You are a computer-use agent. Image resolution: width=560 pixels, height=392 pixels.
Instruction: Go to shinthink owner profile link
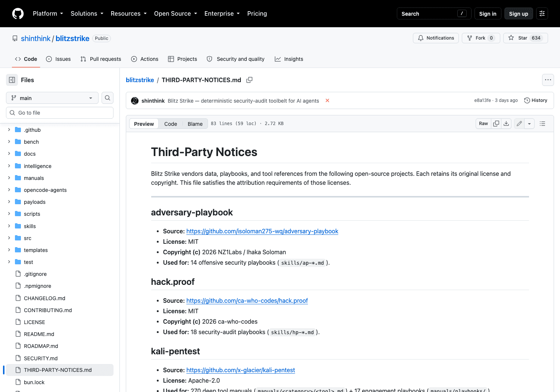click(35, 38)
